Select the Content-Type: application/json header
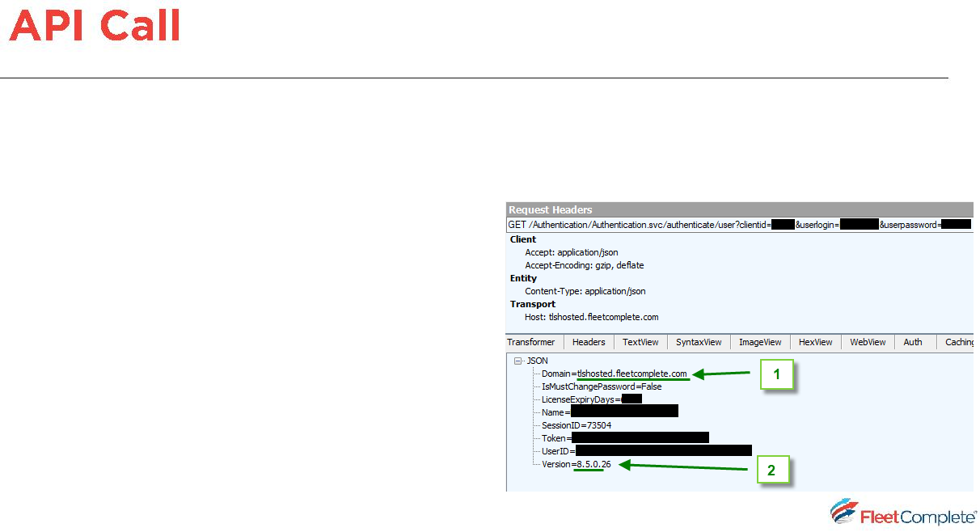The image size is (980, 532). 585,291
